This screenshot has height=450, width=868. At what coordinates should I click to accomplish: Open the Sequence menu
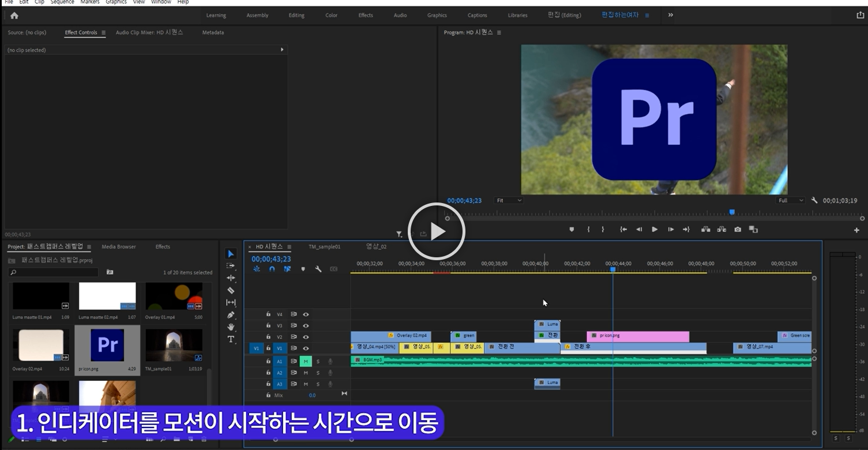coord(62,2)
